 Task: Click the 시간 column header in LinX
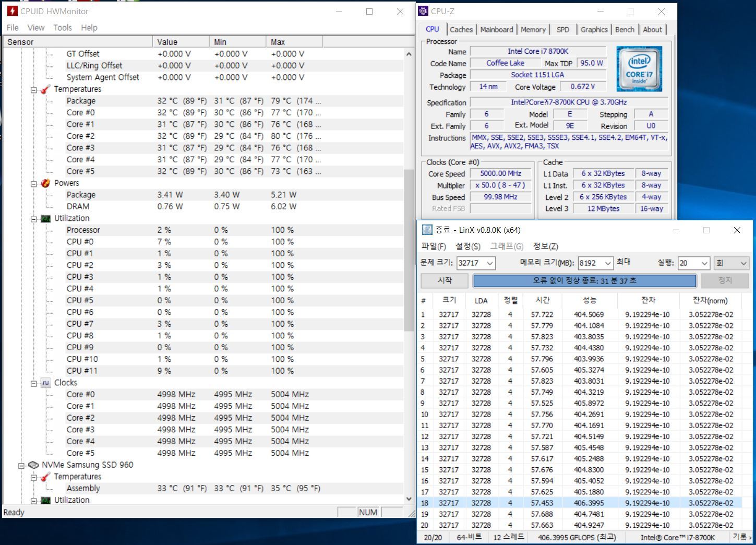pos(543,300)
